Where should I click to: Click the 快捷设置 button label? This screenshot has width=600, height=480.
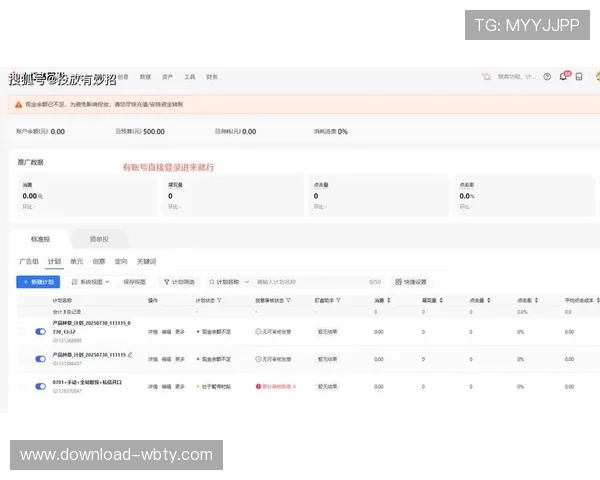click(x=415, y=282)
